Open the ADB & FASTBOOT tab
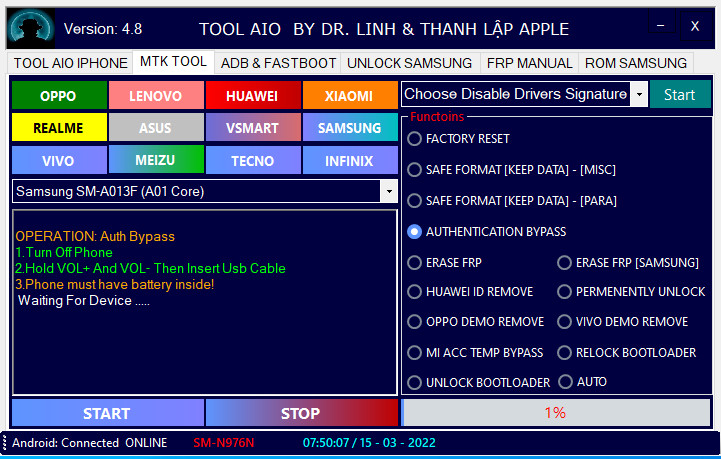The width and height of the screenshot is (721, 459). (x=278, y=63)
